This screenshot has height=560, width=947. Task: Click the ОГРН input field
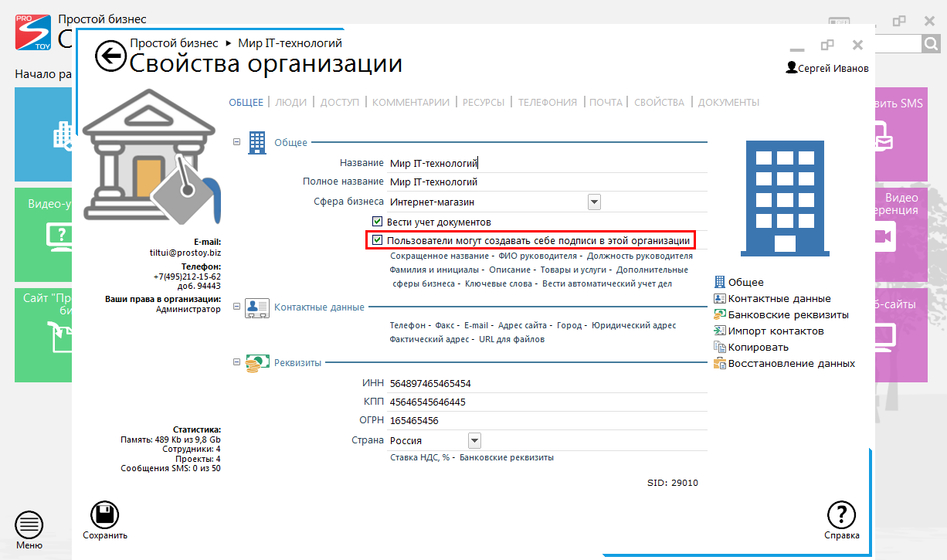coord(548,421)
